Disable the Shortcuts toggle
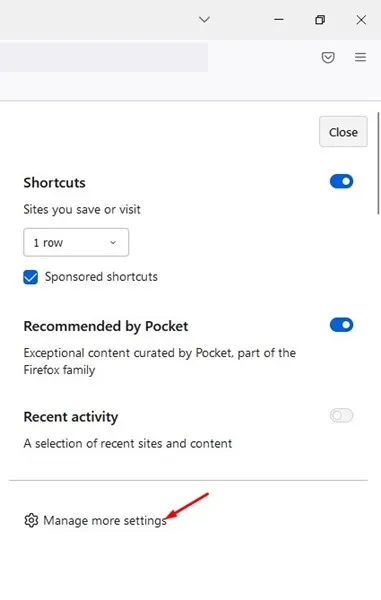381x600 pixels. tap(341, 181)
